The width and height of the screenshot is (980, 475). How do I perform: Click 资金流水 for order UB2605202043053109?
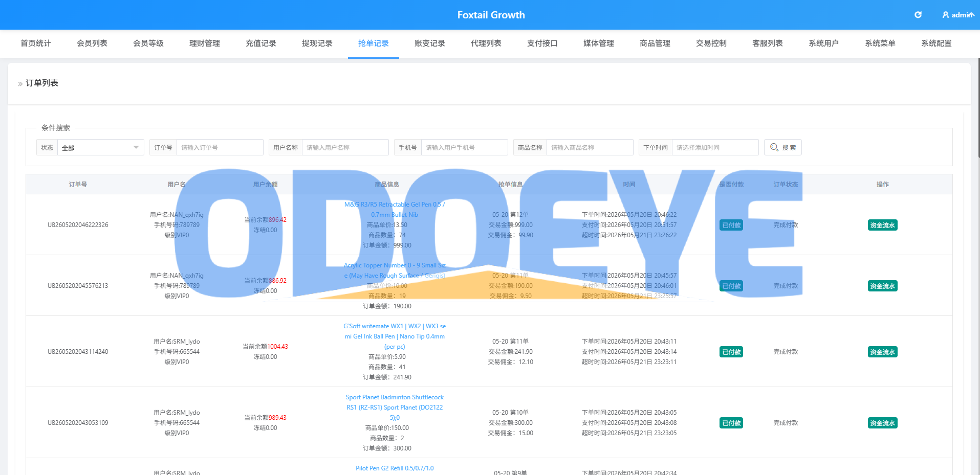click(883, 423)
